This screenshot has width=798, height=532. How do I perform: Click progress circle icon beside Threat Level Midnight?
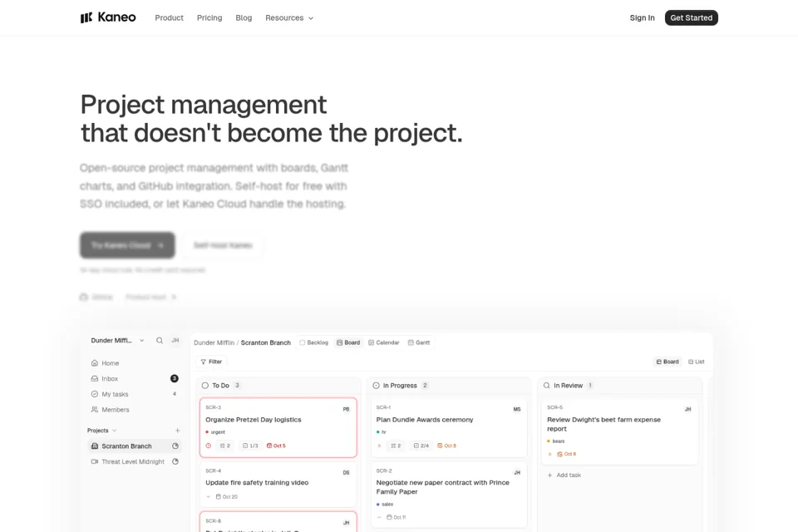pos(175,461)
